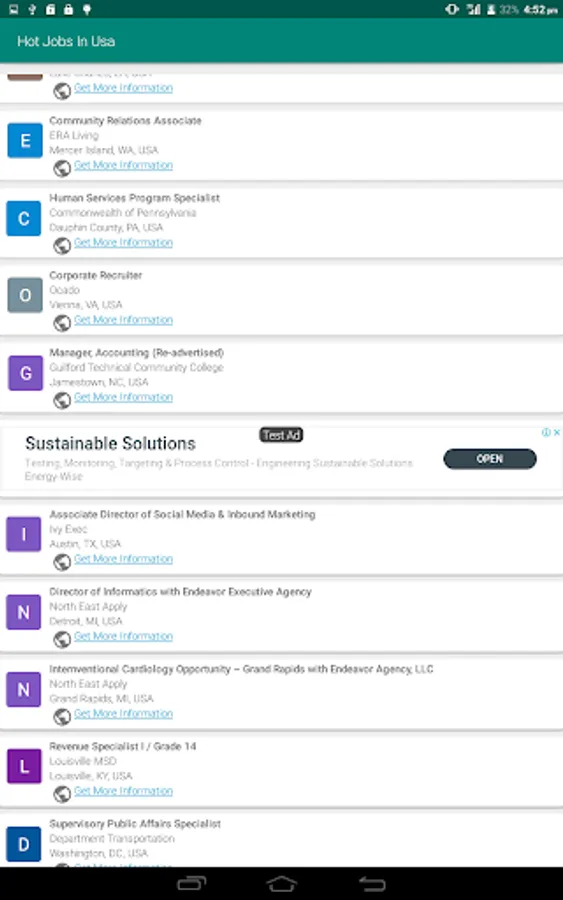Screen dimensions: 563x900
Task: Click Hot Jobs In Usa app title
Action: pos(66,41)
